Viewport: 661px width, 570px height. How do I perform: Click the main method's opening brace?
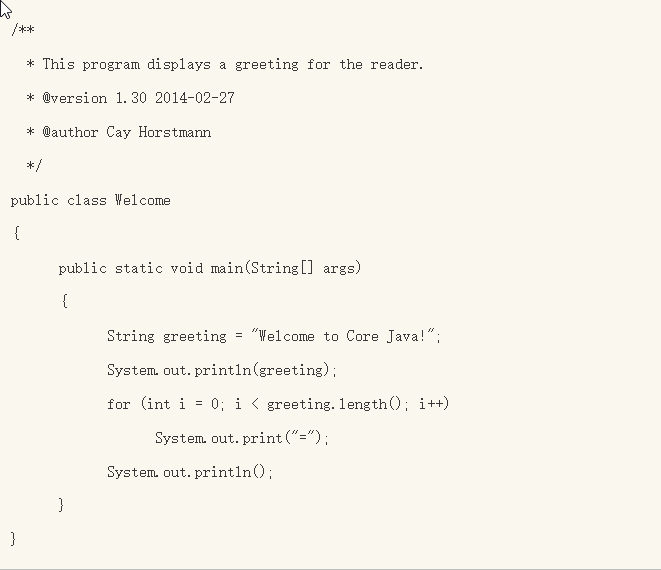[x=64, y=301]
